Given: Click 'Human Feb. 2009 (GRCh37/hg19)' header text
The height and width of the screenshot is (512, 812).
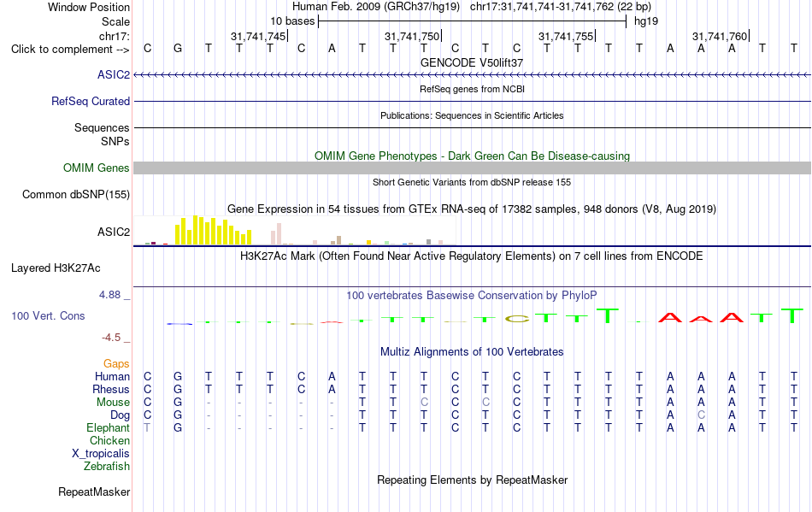Looking at the screenshot, I should point(376,7).
